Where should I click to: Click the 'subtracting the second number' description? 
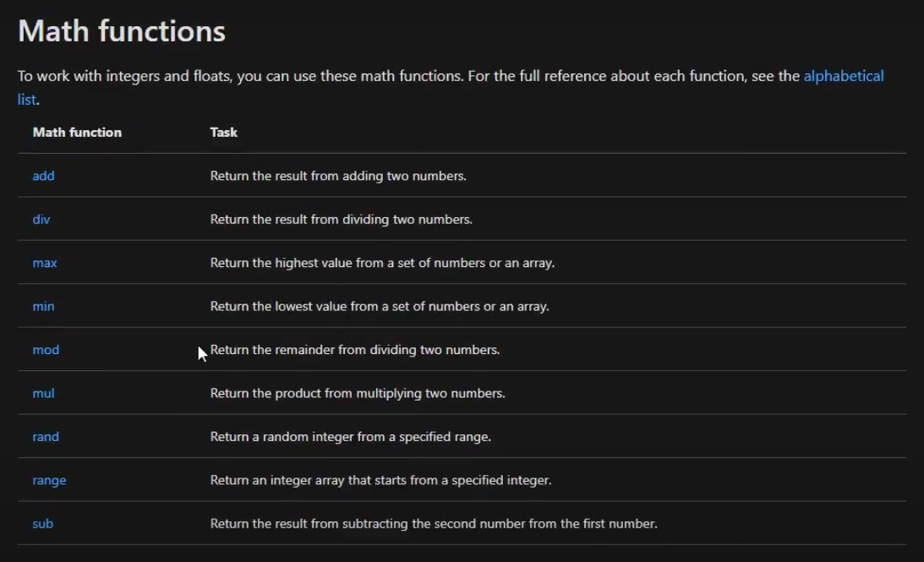[x=434, y=524]
